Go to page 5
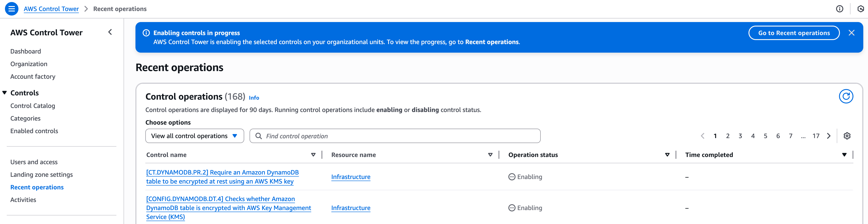 point(765,136)
